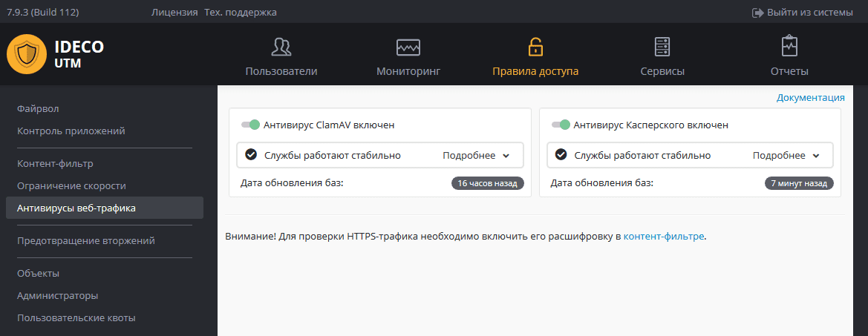868x336 pixels.
Task: Click the Access Rules padlock icon
Action: coord(535,47)
